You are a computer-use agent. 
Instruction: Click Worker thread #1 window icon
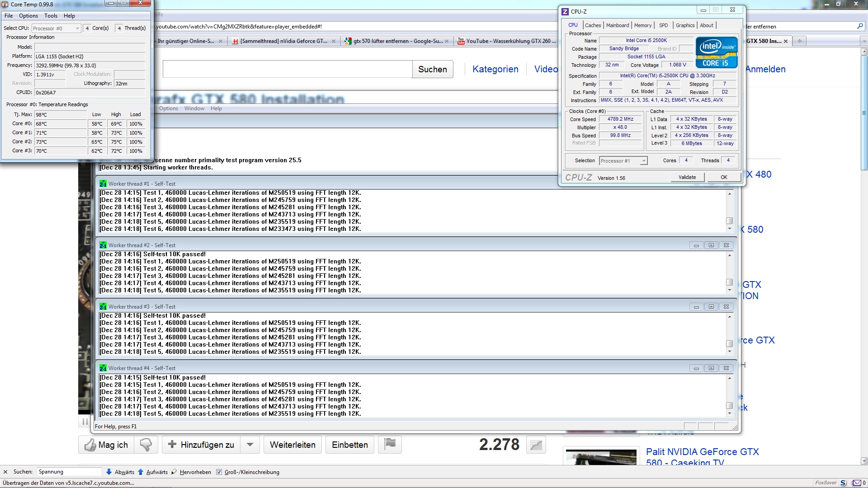coord(103,183)
